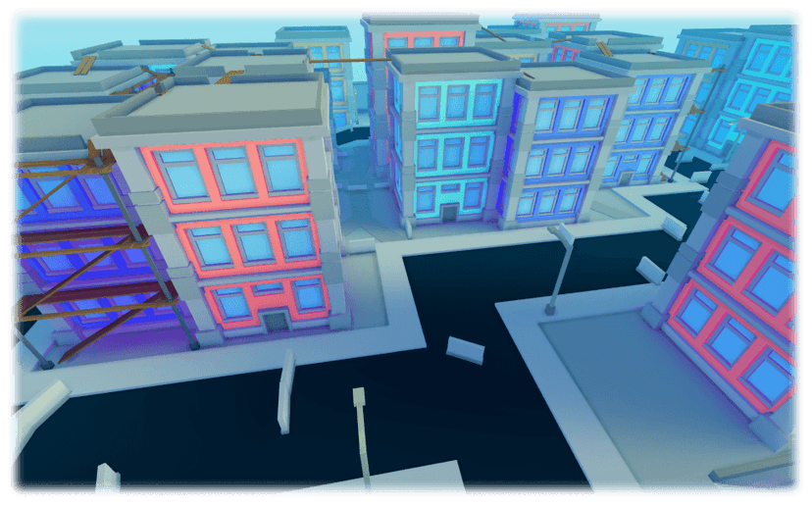Select the tall street lamp on the sidewalk corner

pyautogui.click(x=561, y=269)
